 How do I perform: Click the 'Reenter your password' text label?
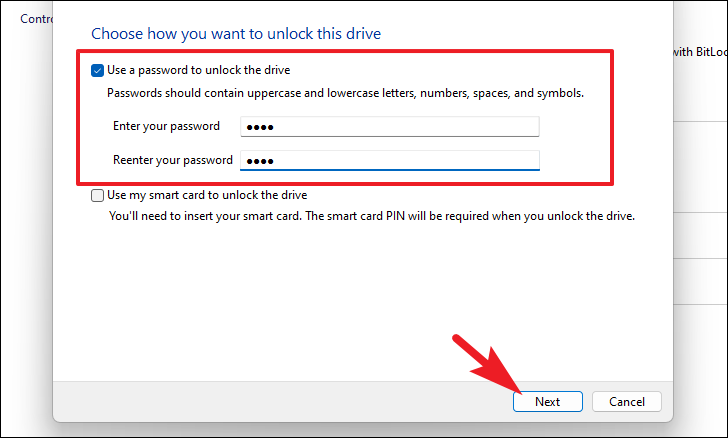click(173, 160)
